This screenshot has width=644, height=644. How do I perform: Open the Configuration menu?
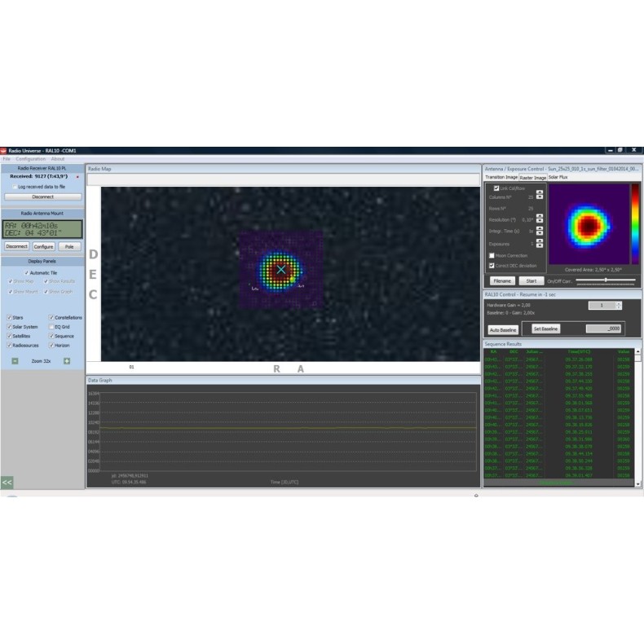pyautogui.click(x=30, y=158)
